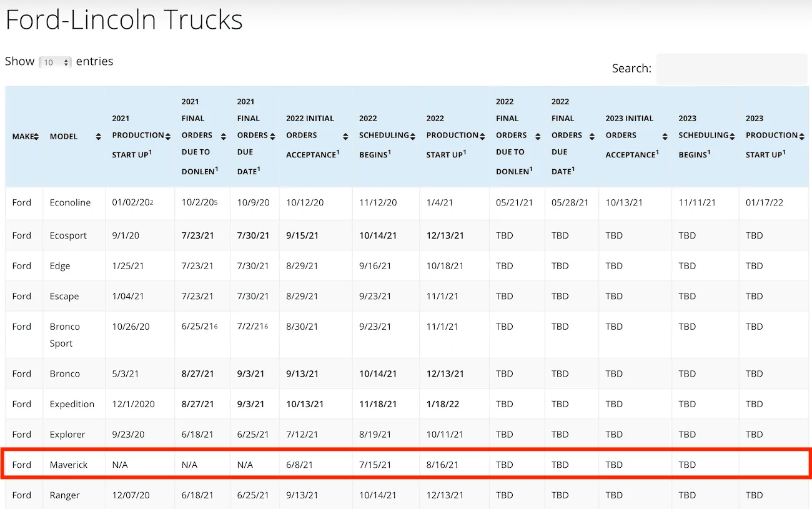Click Explorer's 9/23/20 start date
The width and height of the screenshot is (812, 509).
point(128,434)
